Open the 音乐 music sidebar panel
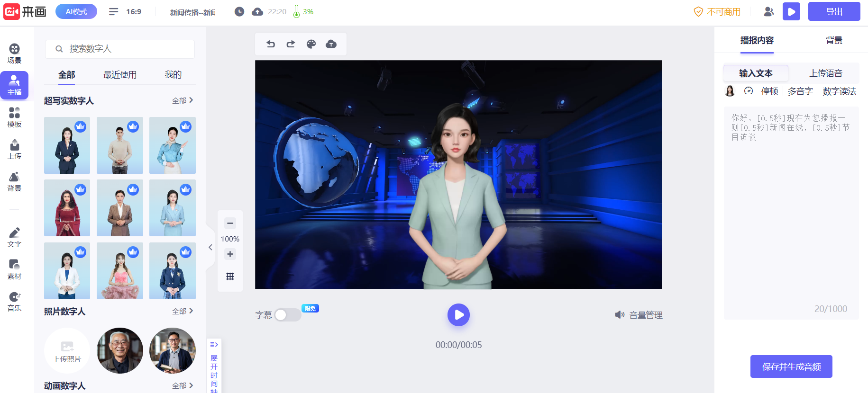Image resolution: width=868 pixels, height=393 pixels. coord(14,302)
